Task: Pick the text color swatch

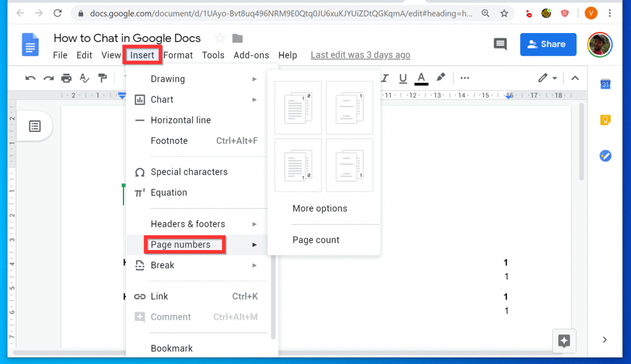Action: 421,78
